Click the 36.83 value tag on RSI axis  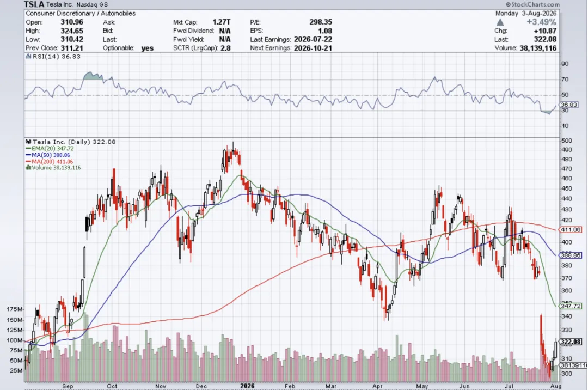569,105
